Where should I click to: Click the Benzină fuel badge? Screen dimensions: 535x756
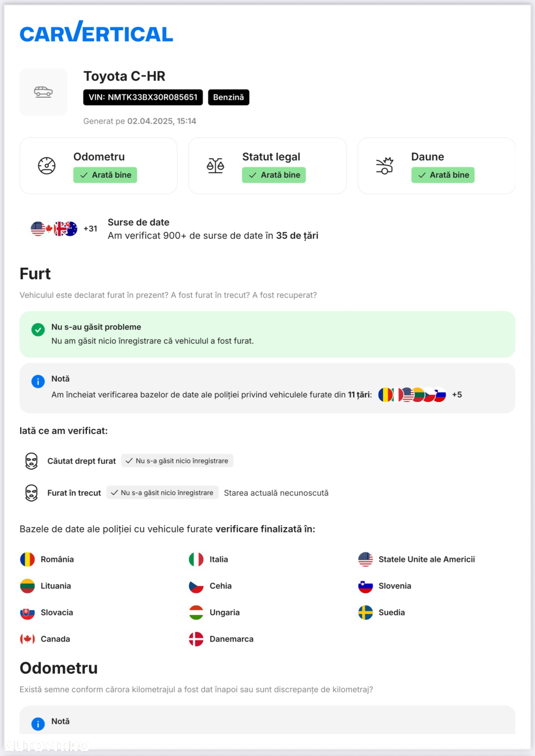click(229, 97)
